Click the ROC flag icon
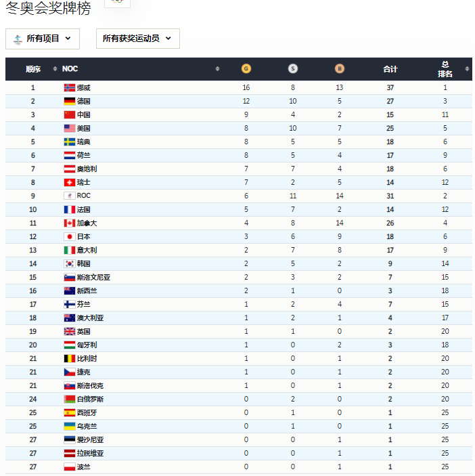Image resolution: width=475 pixels, height=476 pixels. pyautogui.click(x=70, y=196)
